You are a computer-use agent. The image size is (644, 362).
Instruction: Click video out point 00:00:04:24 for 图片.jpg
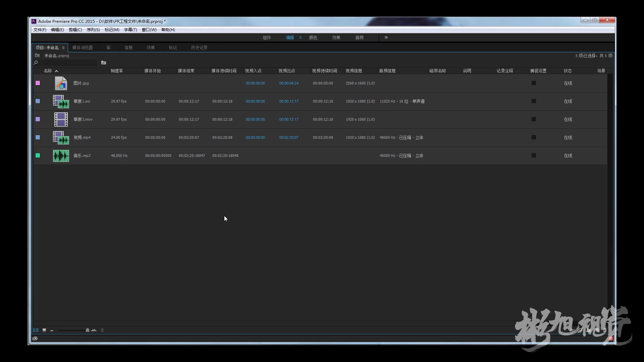[x=289, y=83]
